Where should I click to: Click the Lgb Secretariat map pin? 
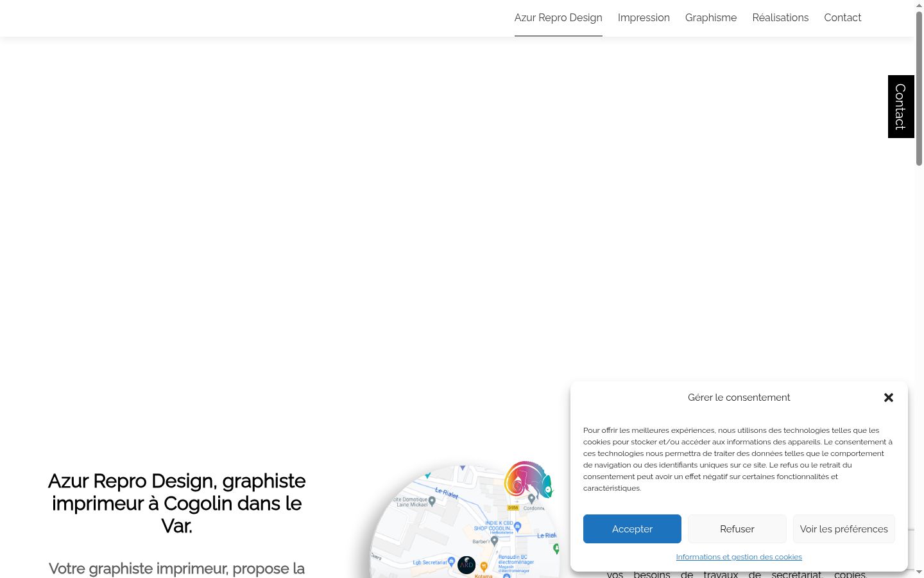coord(451,562)
